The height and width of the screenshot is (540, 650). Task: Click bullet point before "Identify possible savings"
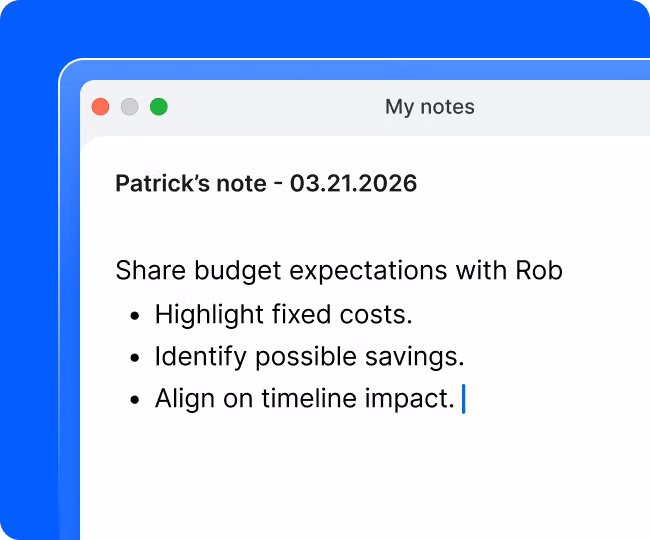pyautogui.click(x=136, y=358)
